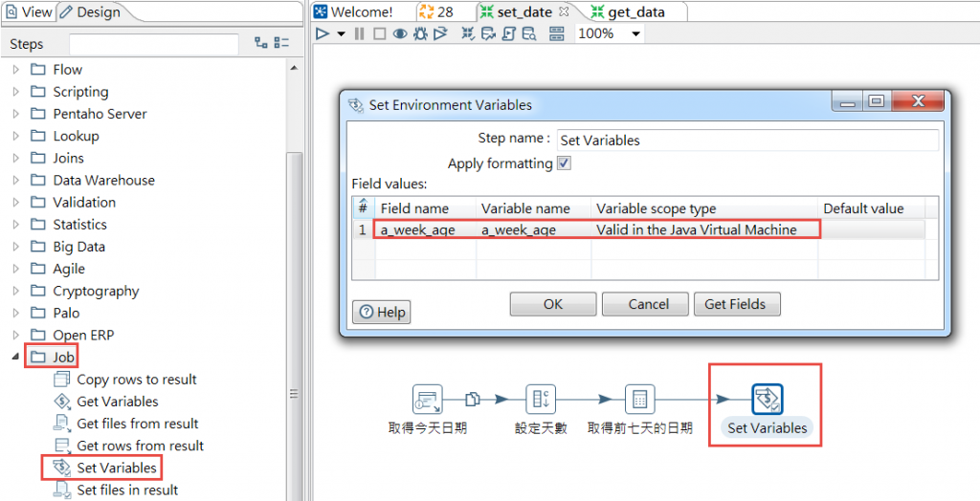Select the Field name cell a_week_age

tap(426, 229)
